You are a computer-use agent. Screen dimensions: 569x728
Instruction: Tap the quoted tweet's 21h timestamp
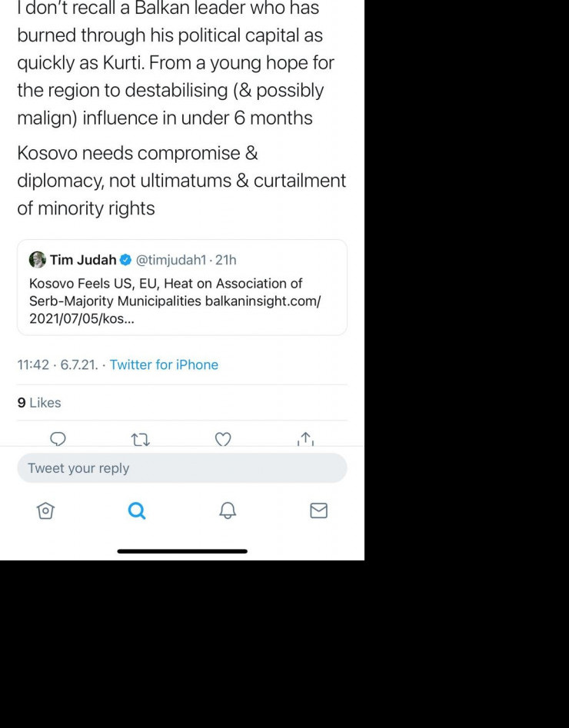click(x=226, y=260)
